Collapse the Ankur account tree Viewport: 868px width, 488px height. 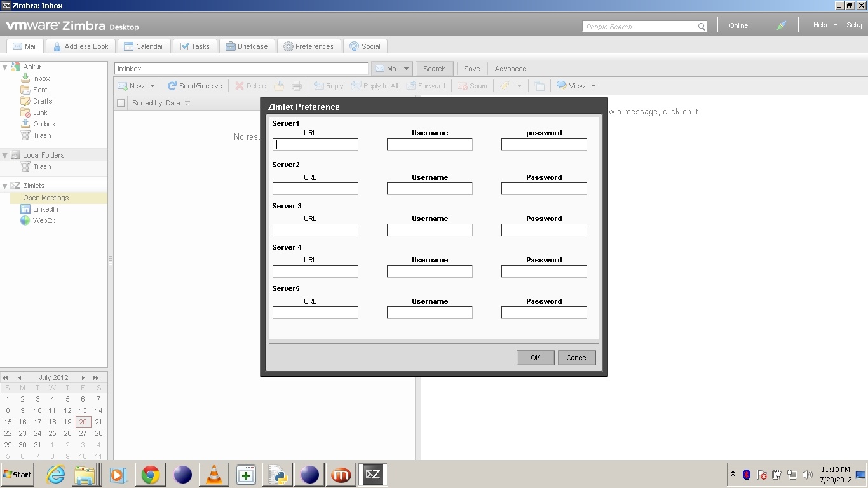coord(5,67)
